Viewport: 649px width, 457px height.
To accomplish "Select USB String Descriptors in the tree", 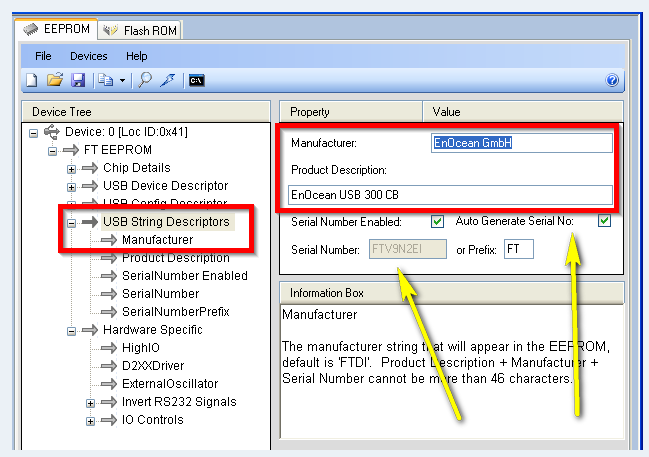I will 166,221.
